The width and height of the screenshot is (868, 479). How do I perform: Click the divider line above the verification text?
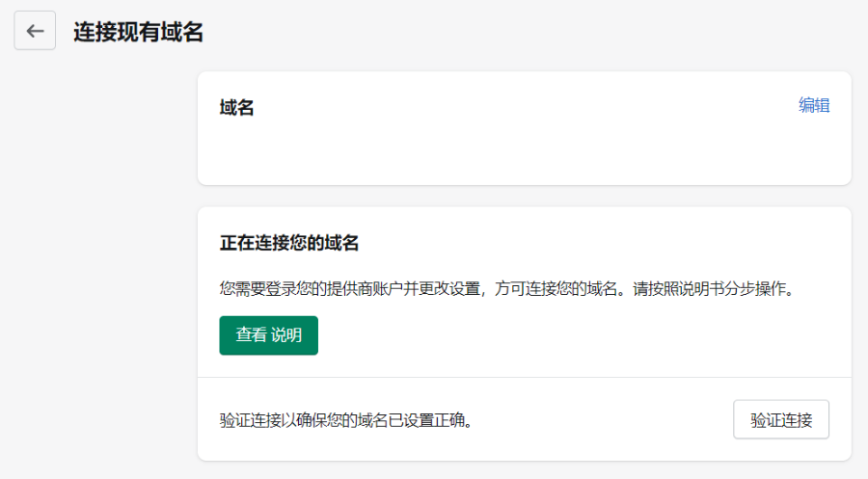coord(525,377)
